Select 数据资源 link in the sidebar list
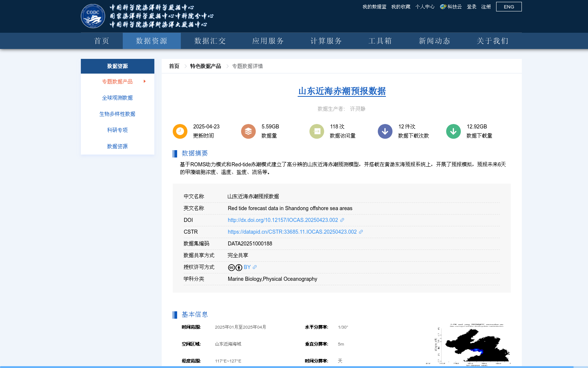588x368 pixels. (x=117, y=146)
